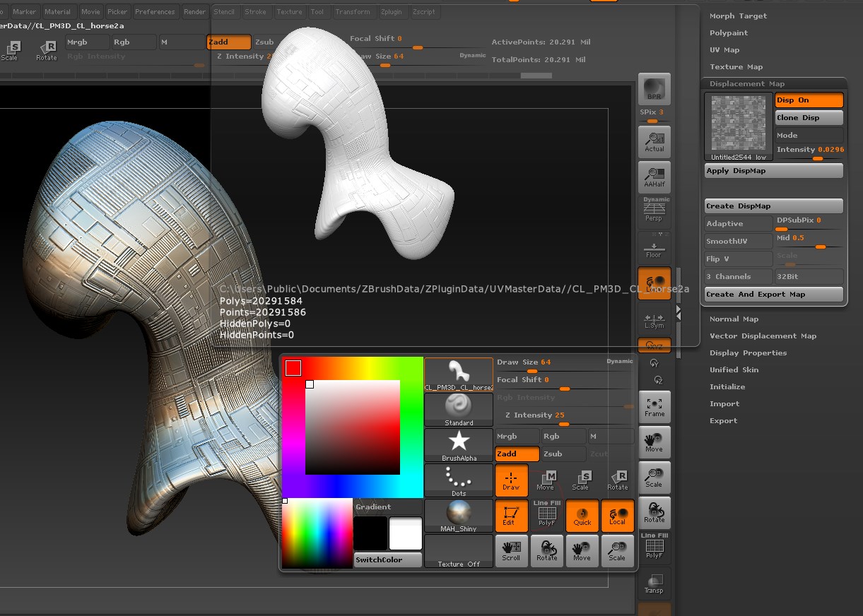Viewport: 863px width, 616px height.
Task: Open the Dots stroke selector
Action: (x=459, y=480)
